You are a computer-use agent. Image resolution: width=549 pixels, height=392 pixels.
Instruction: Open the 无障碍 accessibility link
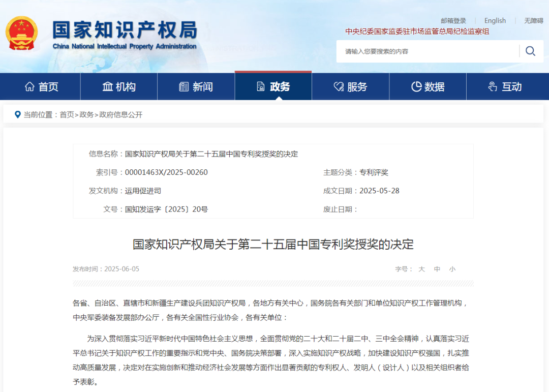(x=534, y=21)
